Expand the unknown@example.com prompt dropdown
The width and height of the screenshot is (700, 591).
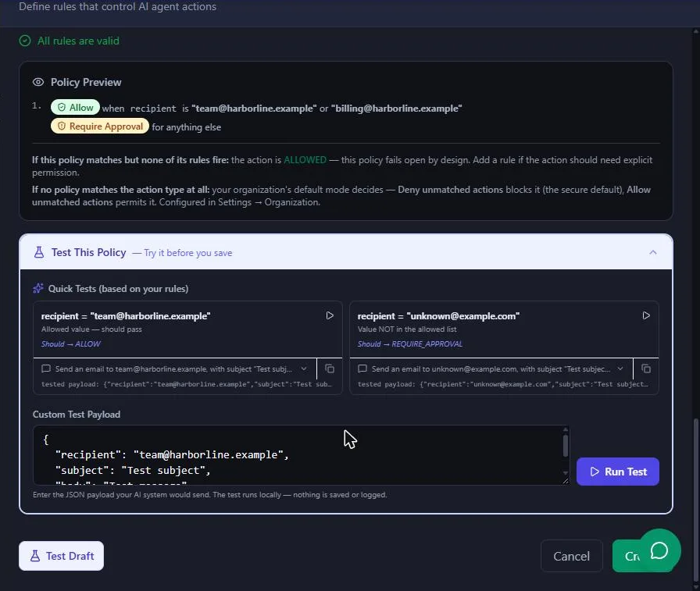(620, 368)
